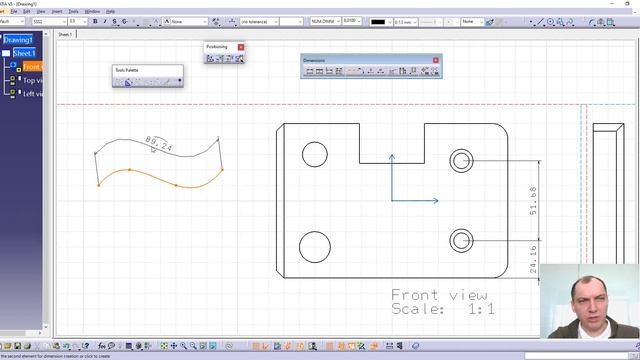Click the Fit All In icon
The width and height of the screenshot is (640, 360).
[164, 346]
